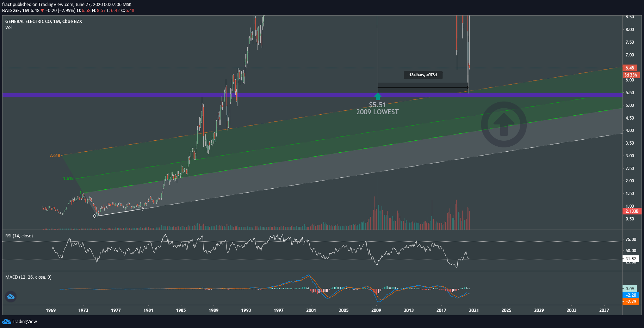644x328 pixels.
Task: Click the 1985 label on time axis
Action: [x=181, y=310]
